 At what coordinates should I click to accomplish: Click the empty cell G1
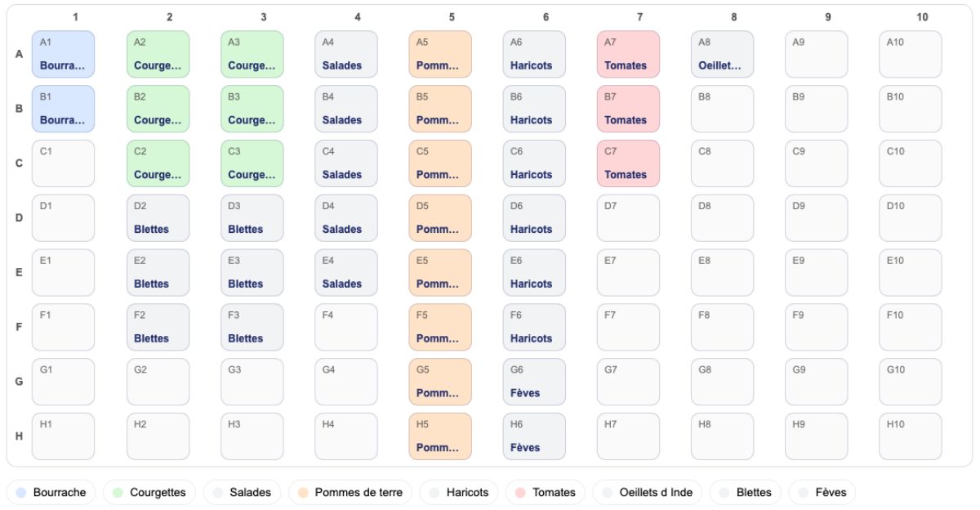63,382
